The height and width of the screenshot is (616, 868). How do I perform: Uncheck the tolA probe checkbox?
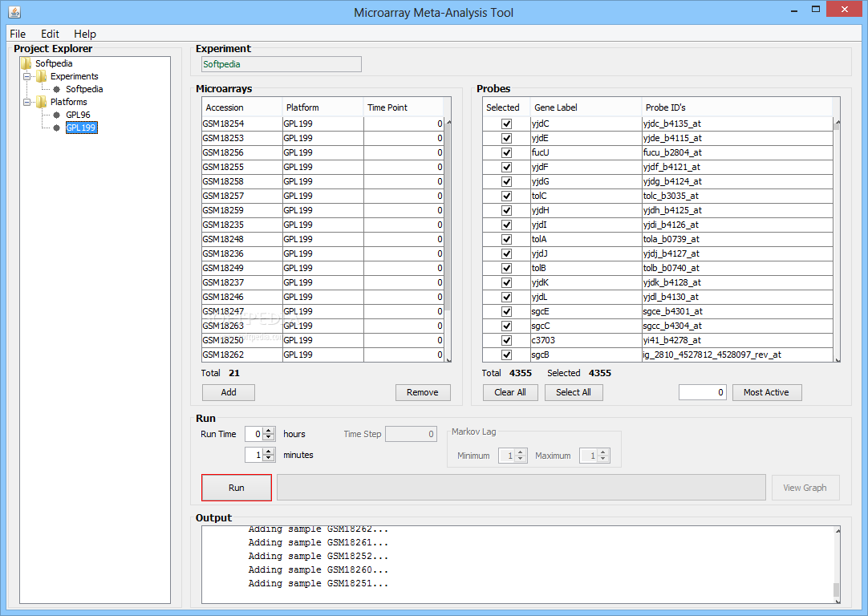[506, 239]
